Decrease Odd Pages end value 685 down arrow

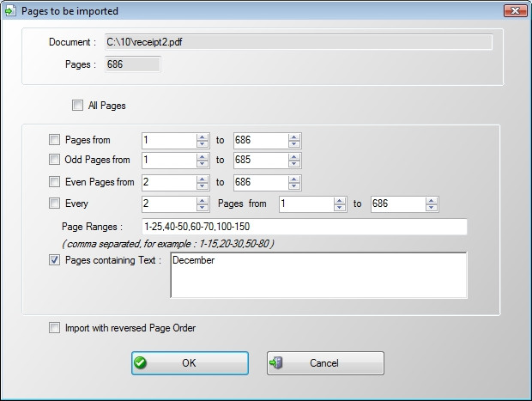click(x=294, y=164)
